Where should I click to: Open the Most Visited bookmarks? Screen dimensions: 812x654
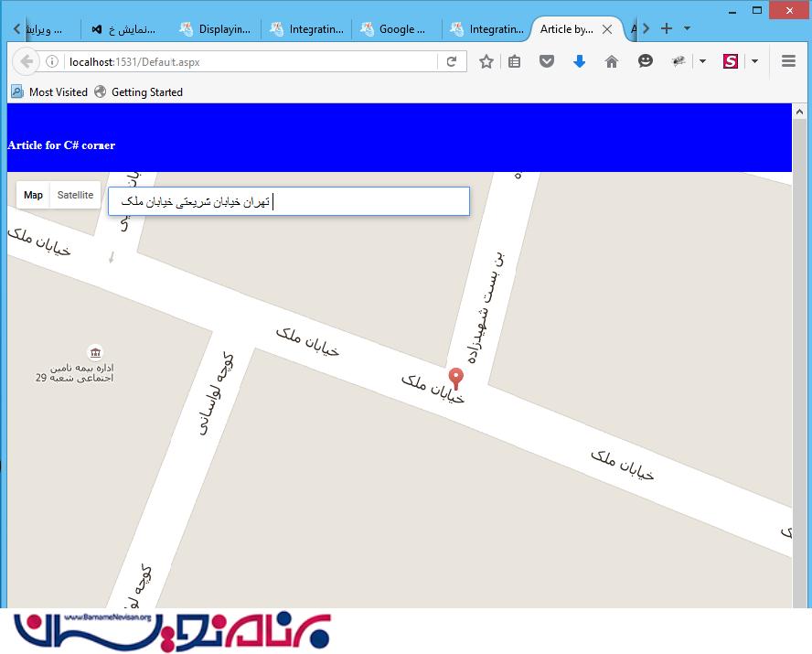tap(49, 92)
